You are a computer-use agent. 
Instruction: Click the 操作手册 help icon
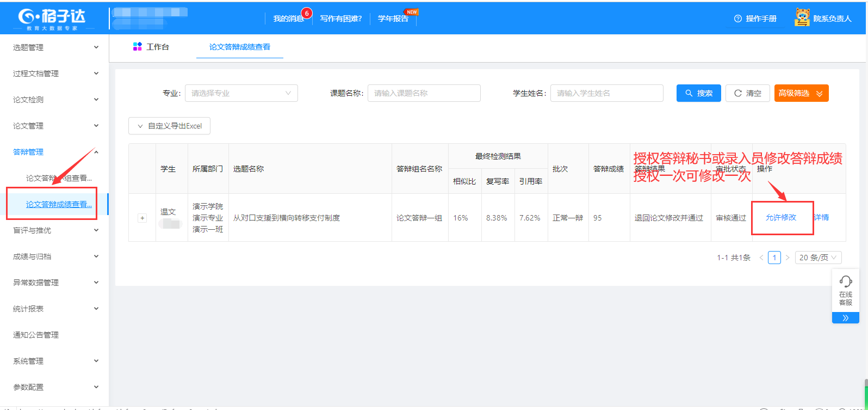pyautogui.click(x=738, y=19)
